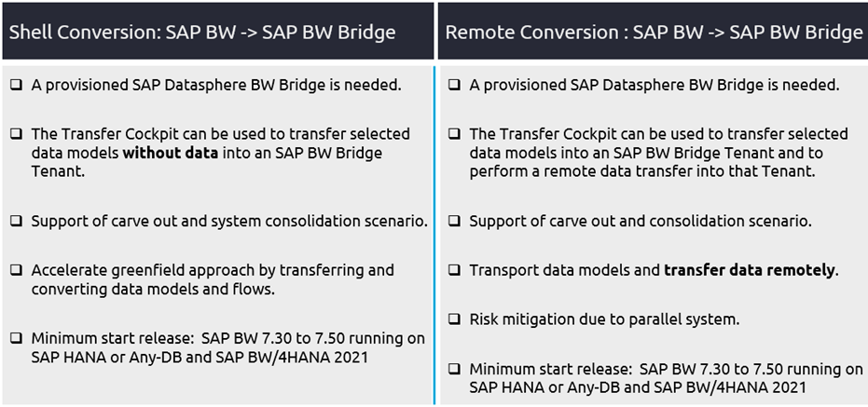This screenshot has width=868, height=407.
Task: Check the right column's 'Minimum start release' checkbox
Action: point(454,369)
